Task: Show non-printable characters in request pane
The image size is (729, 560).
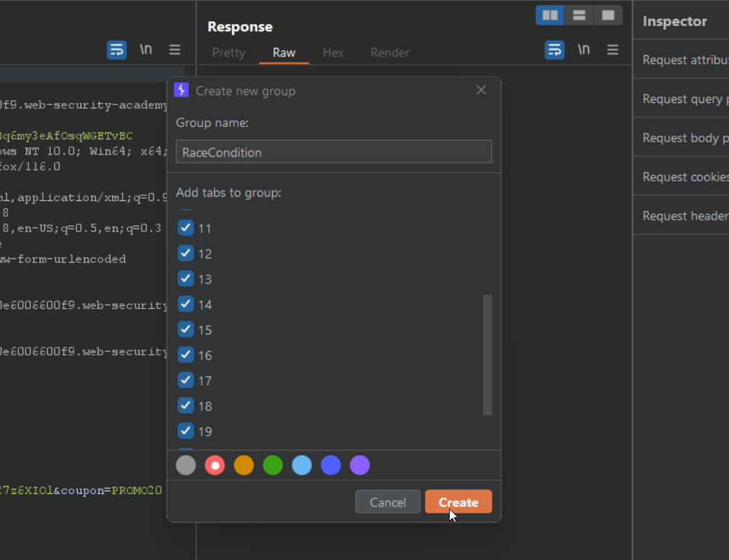Action: pyautogui.click(x=146, y=50)
